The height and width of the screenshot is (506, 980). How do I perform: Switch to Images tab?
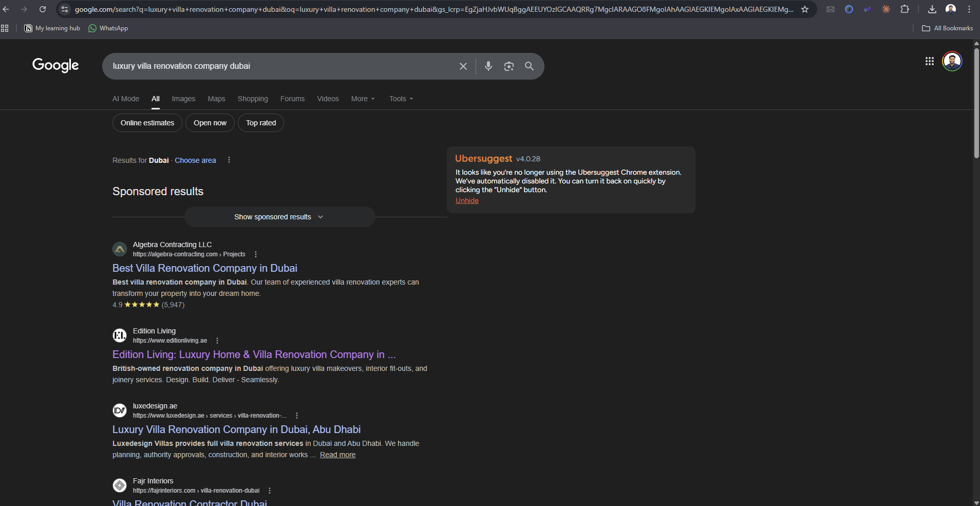click(x=183, y=99)
